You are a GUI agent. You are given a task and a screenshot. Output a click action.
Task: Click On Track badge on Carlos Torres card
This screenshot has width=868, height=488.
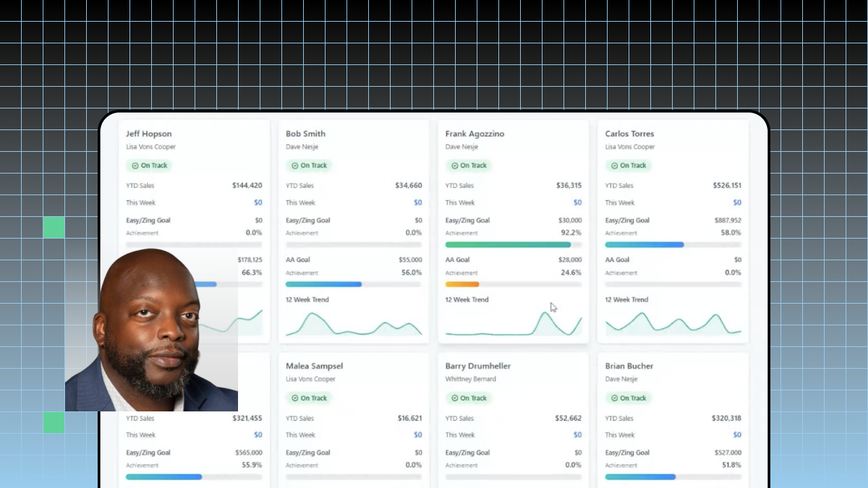coord(629,165)
